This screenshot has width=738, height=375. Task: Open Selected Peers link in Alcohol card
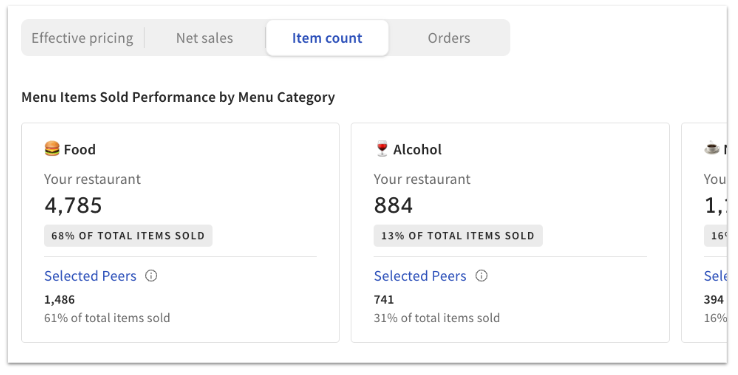pyautogui.click(x=420, y=276)
